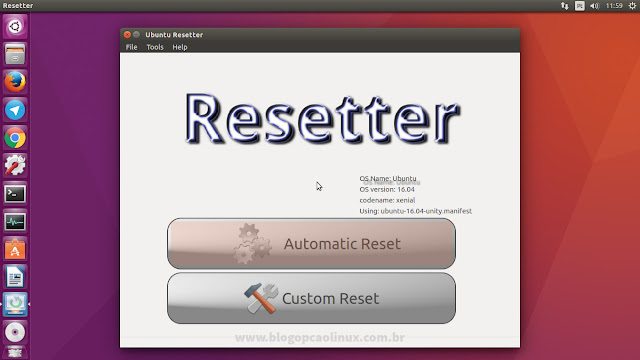Open the session power gear menu
Viewport: 640px width, 360px height.
tap(632, 6)
